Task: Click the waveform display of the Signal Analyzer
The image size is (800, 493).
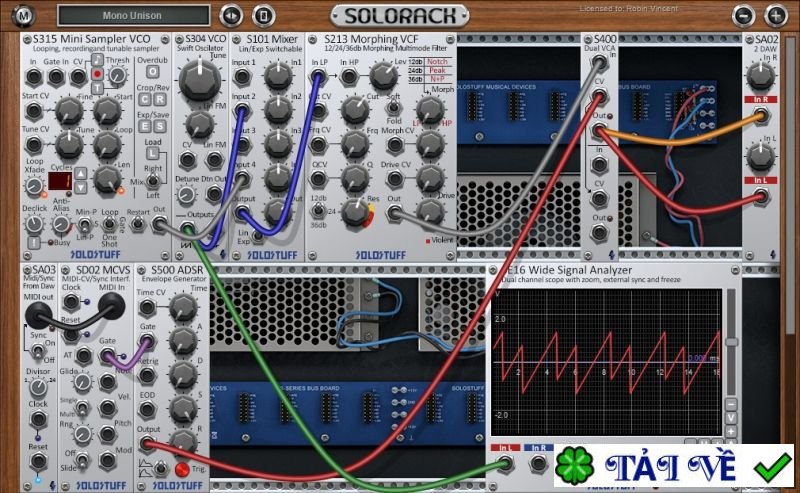Action: (606, 362)
